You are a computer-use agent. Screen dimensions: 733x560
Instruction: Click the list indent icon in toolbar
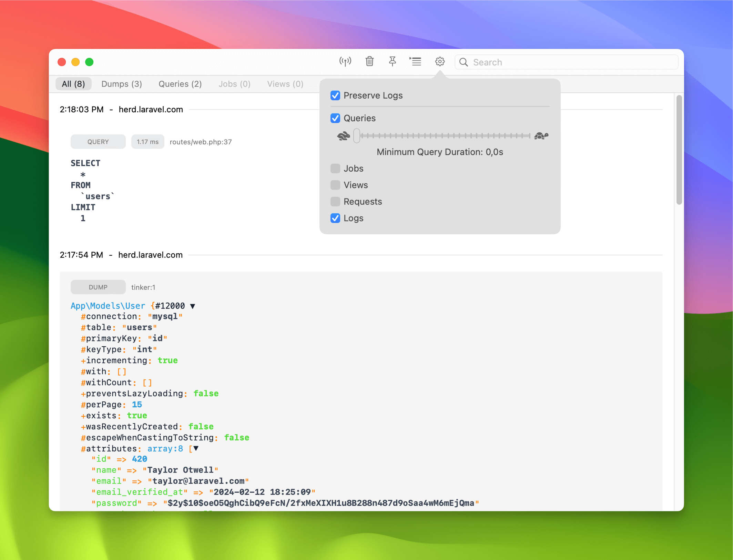pos(415,62)
